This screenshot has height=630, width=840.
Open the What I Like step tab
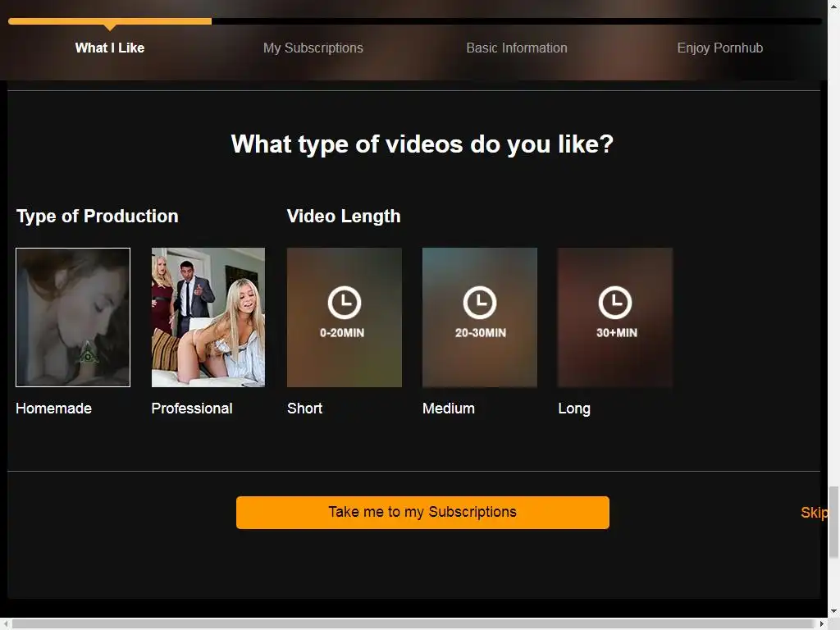110,48
